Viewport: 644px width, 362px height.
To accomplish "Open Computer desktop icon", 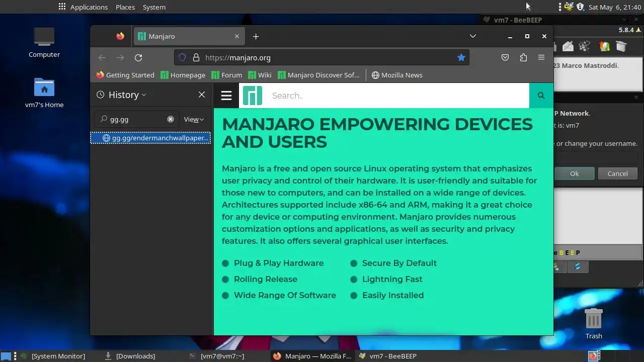I will coord(44,42).
